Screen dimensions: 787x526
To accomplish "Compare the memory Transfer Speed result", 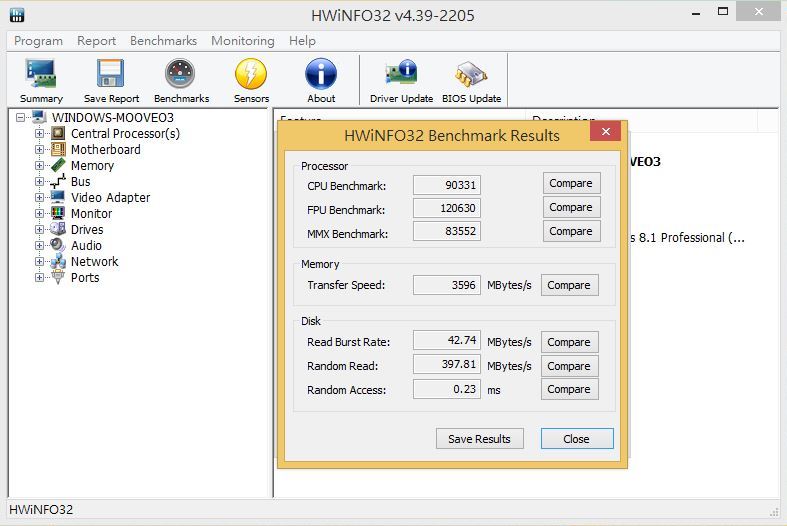I will coord(569,285).
